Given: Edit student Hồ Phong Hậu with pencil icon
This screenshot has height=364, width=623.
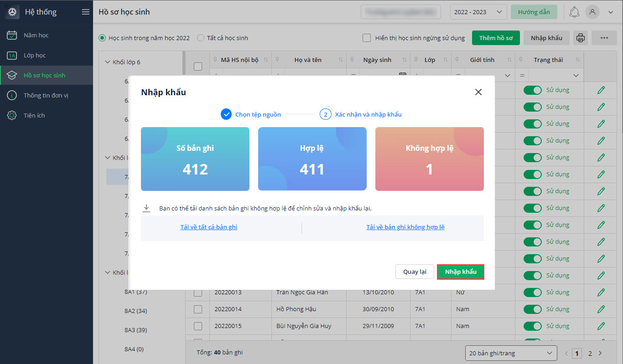Looking at the screenshot, I should click(601, 309).
